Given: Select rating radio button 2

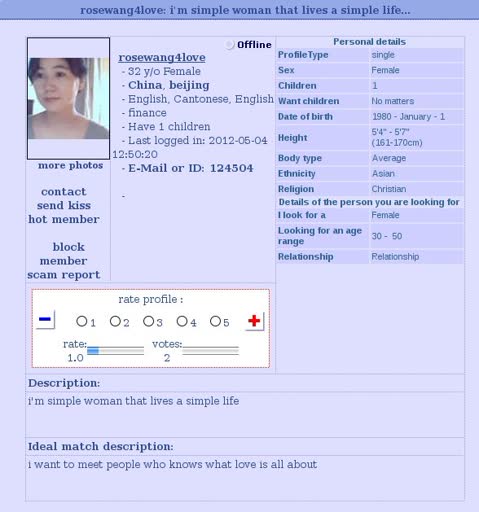Looking at the screenshot, I should coord(115,321).
